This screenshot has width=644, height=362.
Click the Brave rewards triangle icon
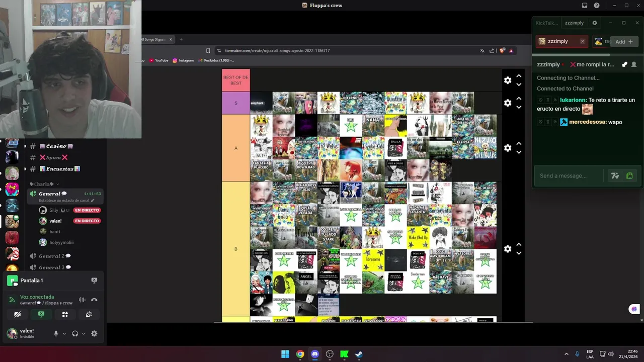[511, 51]
